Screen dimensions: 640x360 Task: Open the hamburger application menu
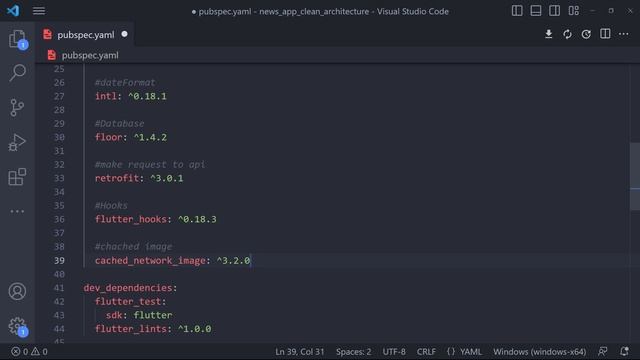39,11
